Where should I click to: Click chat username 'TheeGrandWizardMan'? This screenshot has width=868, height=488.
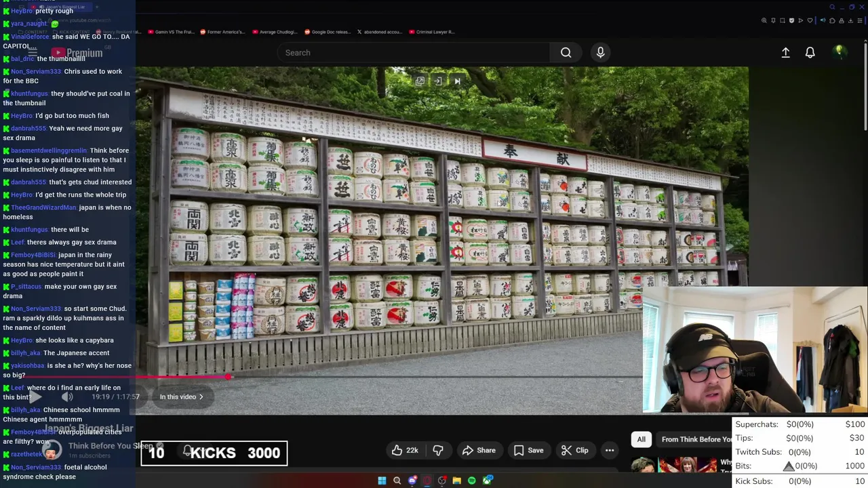click(43, 207)
